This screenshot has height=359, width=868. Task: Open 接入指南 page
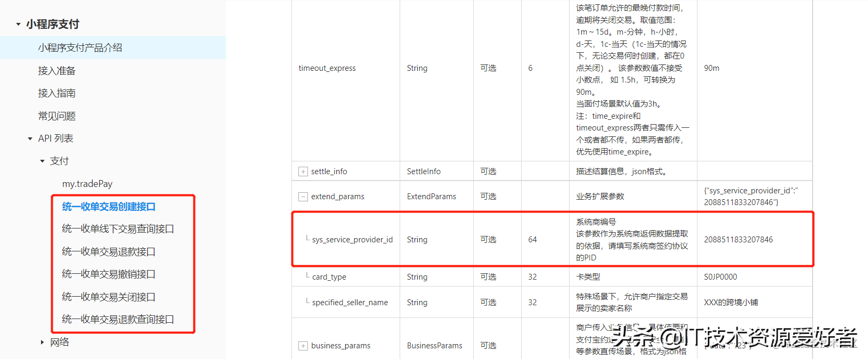(57, 93)
